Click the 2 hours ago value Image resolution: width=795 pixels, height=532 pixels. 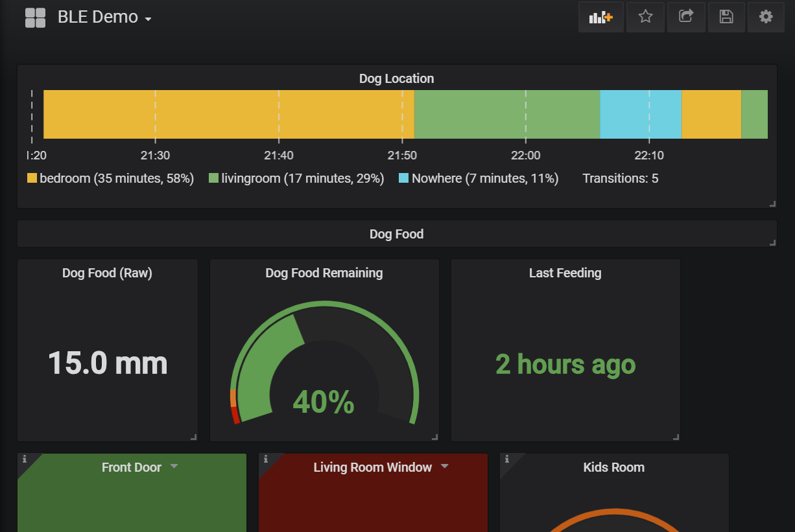(x=565, y=364)
